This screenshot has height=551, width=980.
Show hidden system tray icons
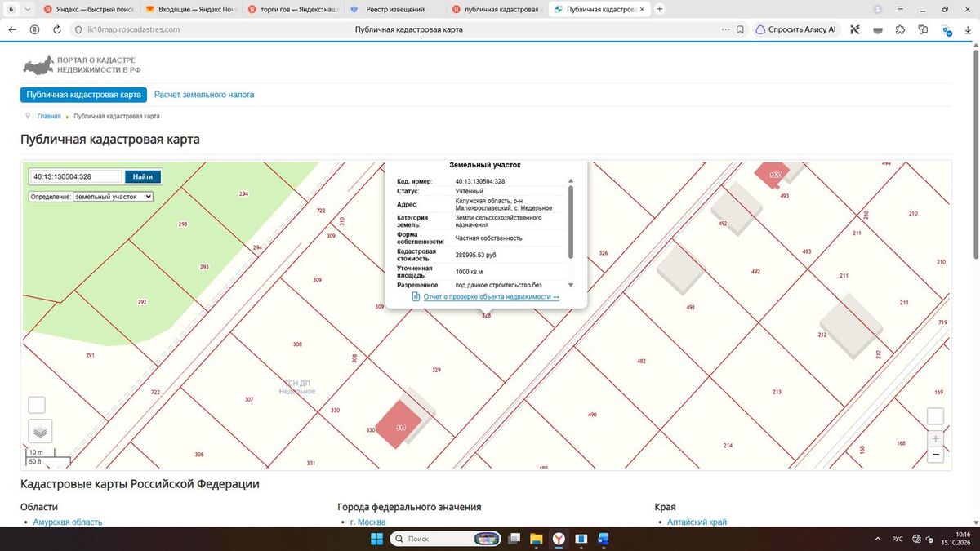tap(878, 539)
